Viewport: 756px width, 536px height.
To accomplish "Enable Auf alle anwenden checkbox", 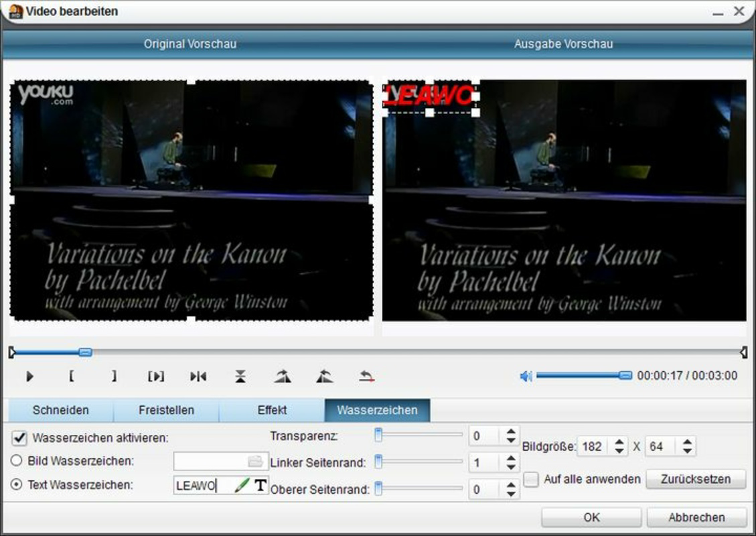I will [x=531, y=479].
